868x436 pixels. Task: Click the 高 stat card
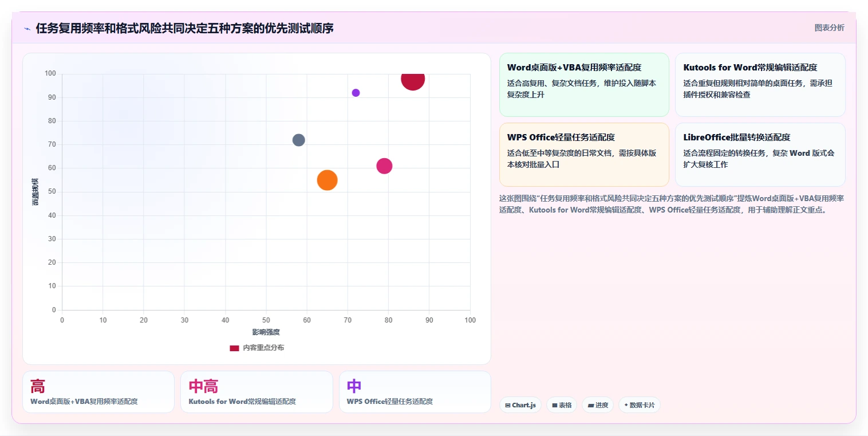point(98,392)
